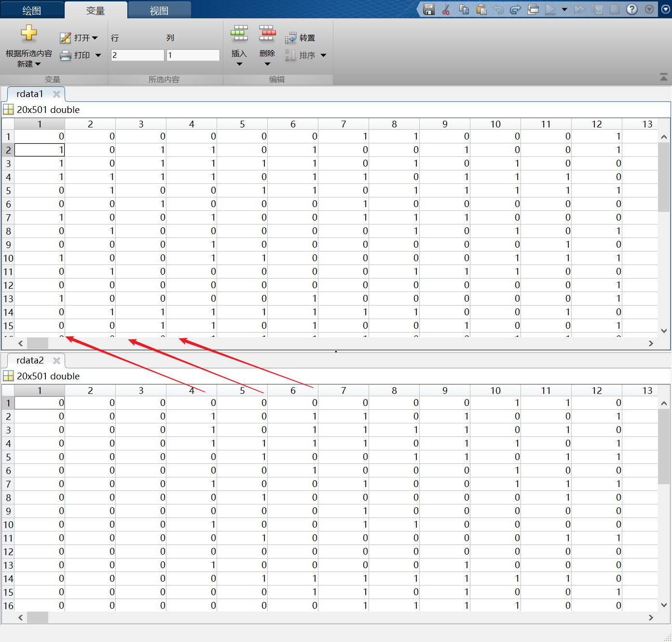
Task: Expand the 插入 dropdown arrow
Action: coord(239,64)
